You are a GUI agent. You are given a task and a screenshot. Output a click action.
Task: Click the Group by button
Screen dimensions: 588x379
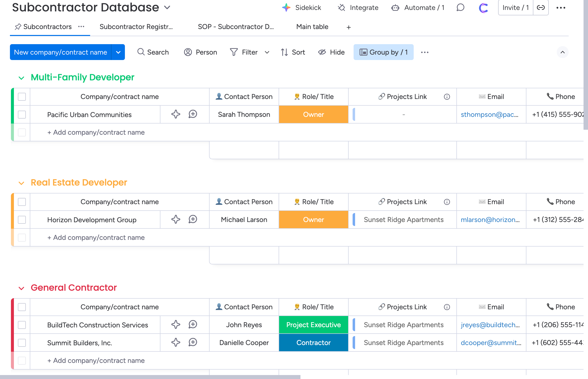pyautogui.click(x=383, y=52)
